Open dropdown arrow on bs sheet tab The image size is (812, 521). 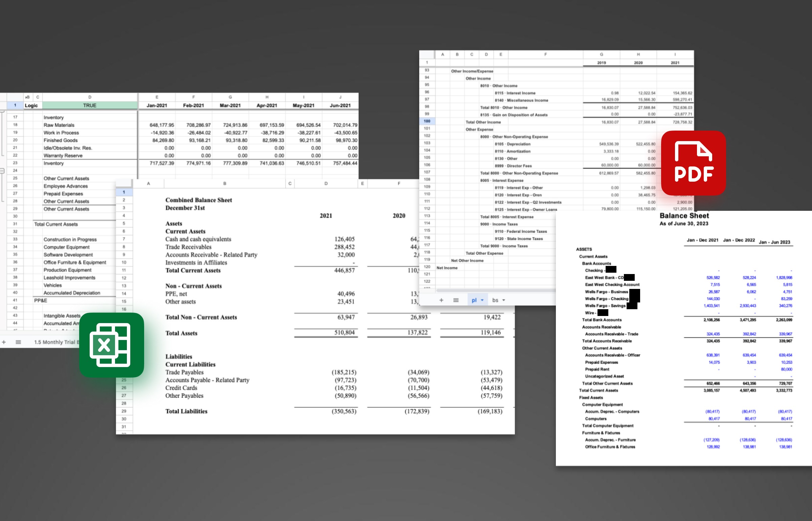coord(504,300)
